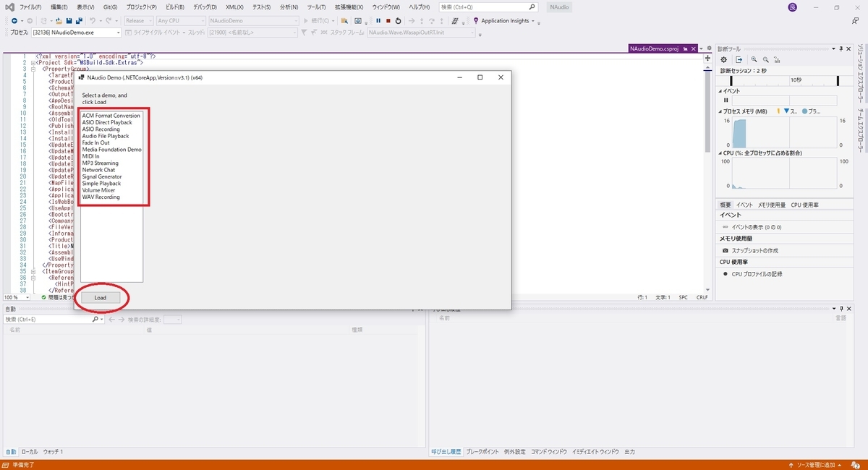Open the ファイル(F) menu
Image resolution: width=868 pixels, height=470 pixels.
click(x=30, y=7)
